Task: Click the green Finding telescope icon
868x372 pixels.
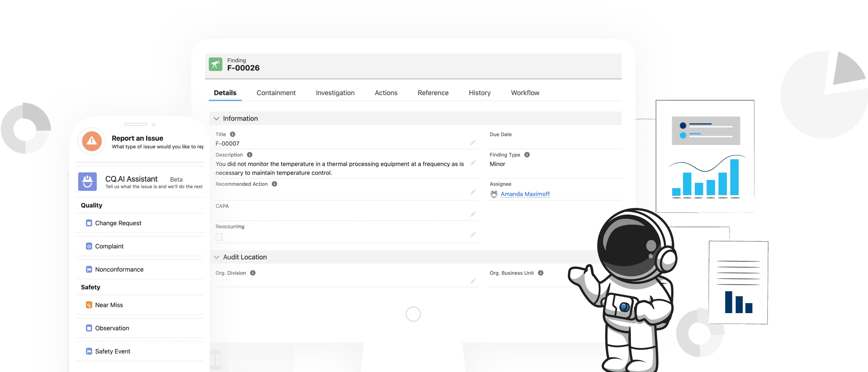Action: point(215,64)
